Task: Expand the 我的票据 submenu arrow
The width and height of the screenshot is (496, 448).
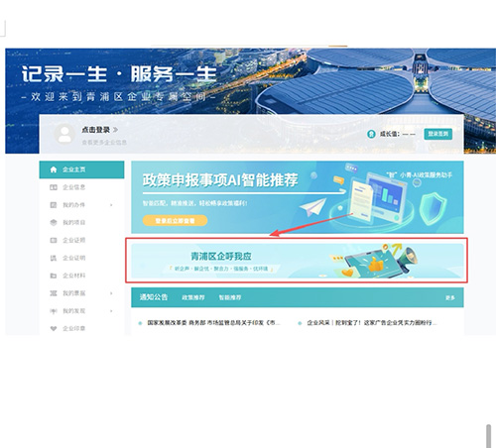Action: coord(111,293)
